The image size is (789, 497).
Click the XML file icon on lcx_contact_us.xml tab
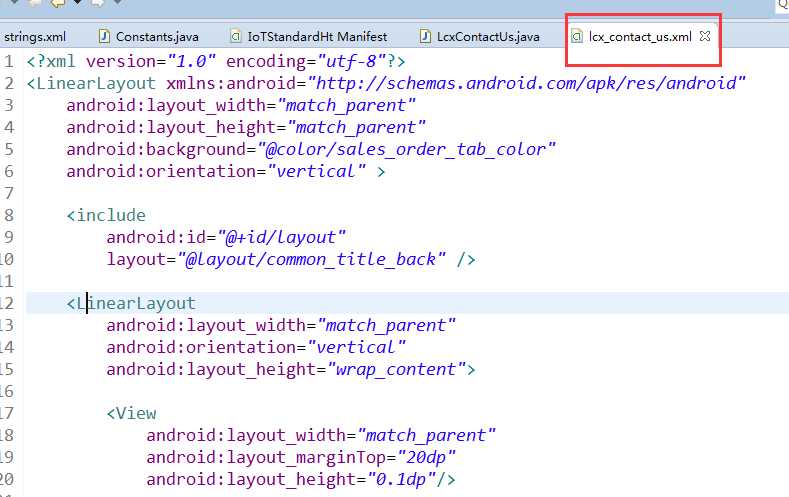click(x=577, y=36)
